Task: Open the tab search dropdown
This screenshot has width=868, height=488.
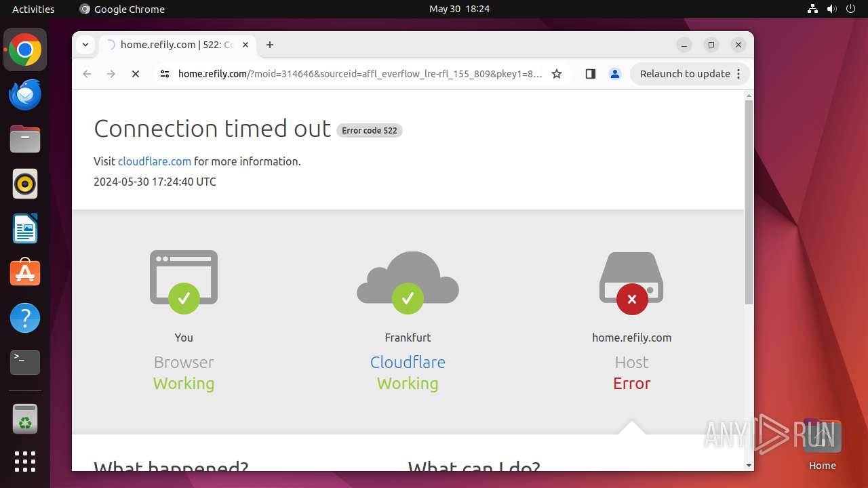Action: pos(85,45)
